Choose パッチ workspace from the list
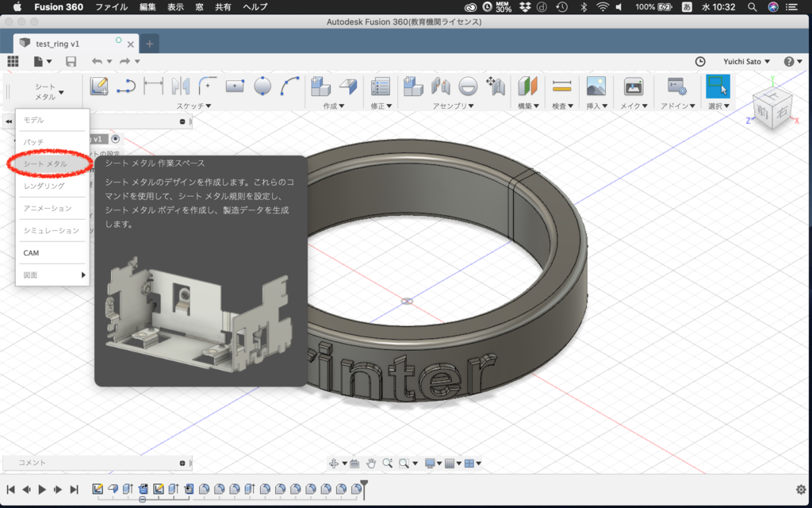 click(52, 142)
